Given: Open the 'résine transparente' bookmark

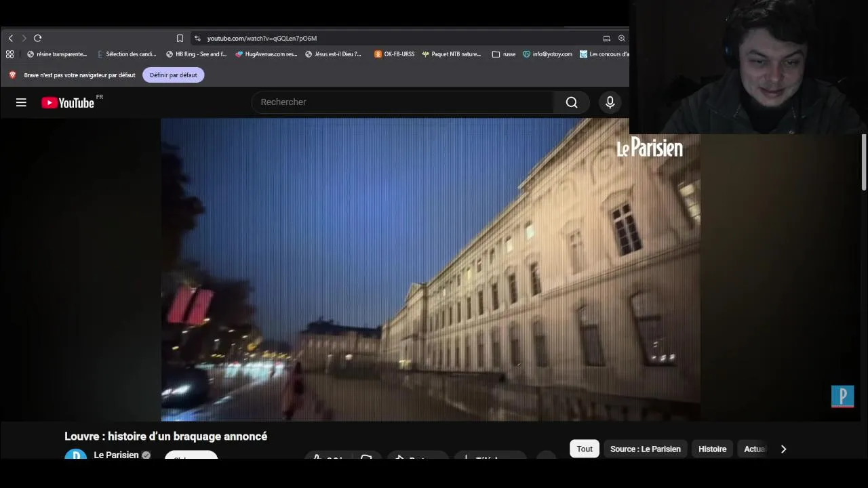Looking at the screenshot, I should pos(57,54).
